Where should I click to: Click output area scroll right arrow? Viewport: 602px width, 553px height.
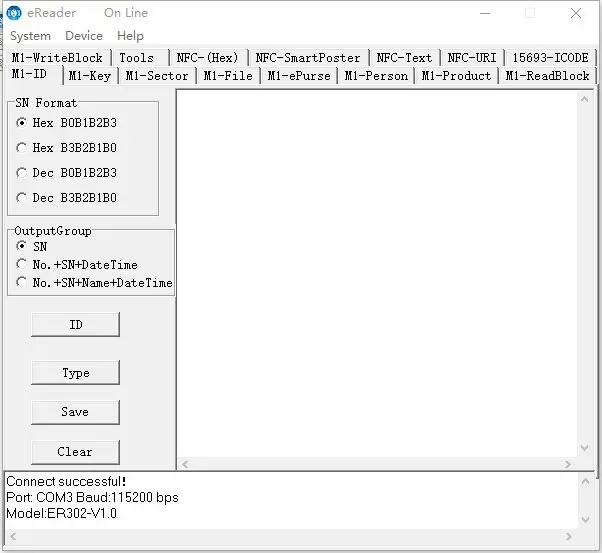pyautogui.click(x=568, y=464)
